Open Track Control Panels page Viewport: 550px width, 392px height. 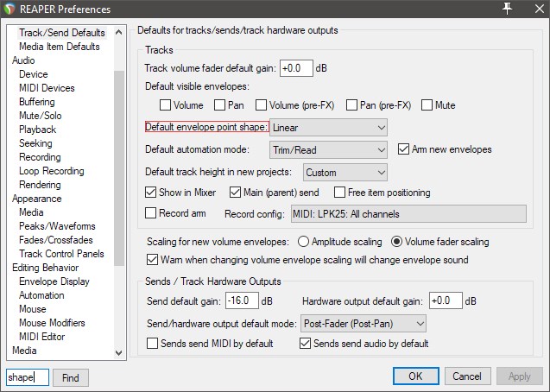(x=61, y=254)
